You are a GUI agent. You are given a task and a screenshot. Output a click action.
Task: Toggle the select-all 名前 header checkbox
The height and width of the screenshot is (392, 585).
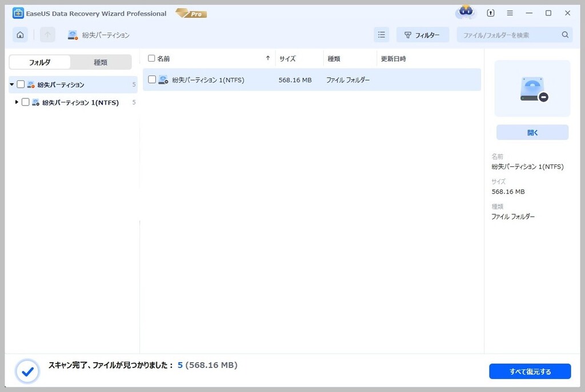pos(151,58)
